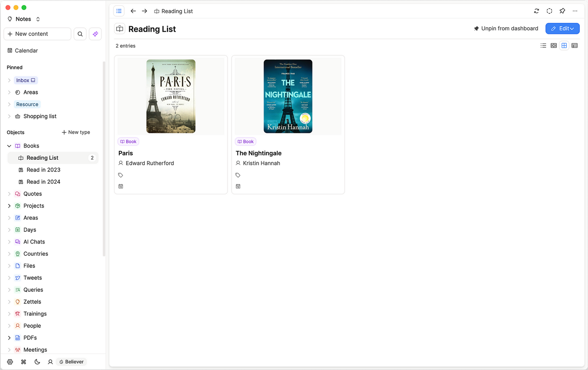Viewport: 588px width, 370px height.
Task: Open the Zettels object type
Action: click(32, 302)
